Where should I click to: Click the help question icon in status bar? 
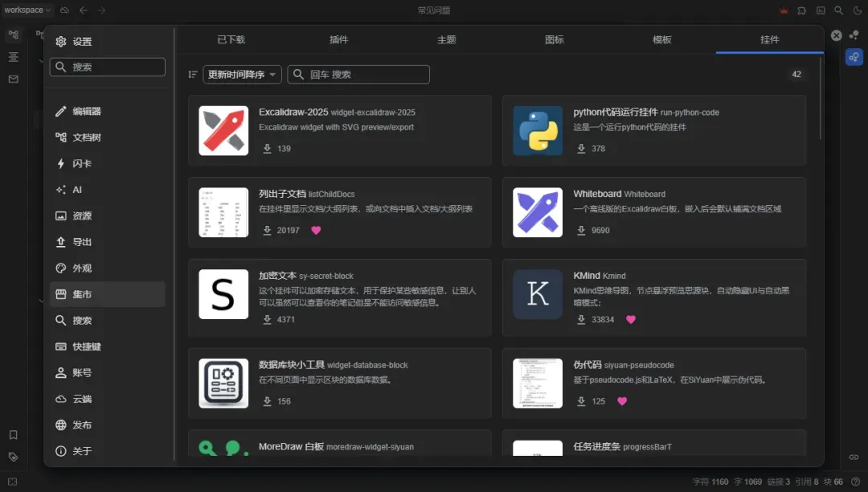856,482
